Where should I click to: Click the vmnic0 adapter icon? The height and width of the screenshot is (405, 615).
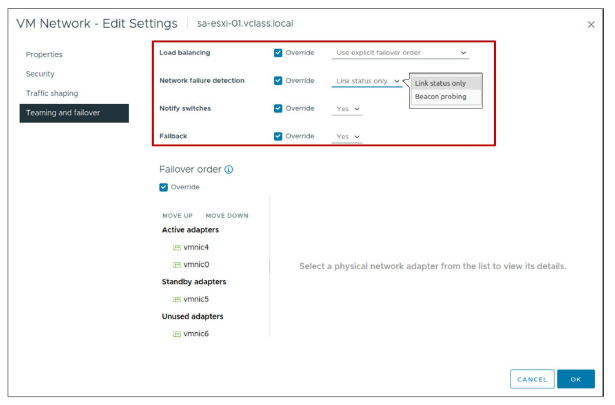[176, 264]
